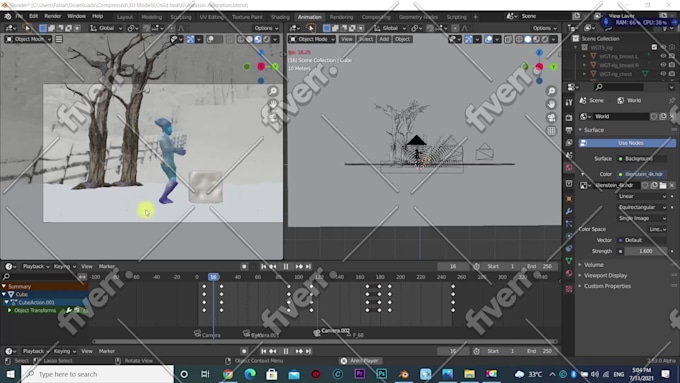Click the properties panel search field

tap(619, 87)
